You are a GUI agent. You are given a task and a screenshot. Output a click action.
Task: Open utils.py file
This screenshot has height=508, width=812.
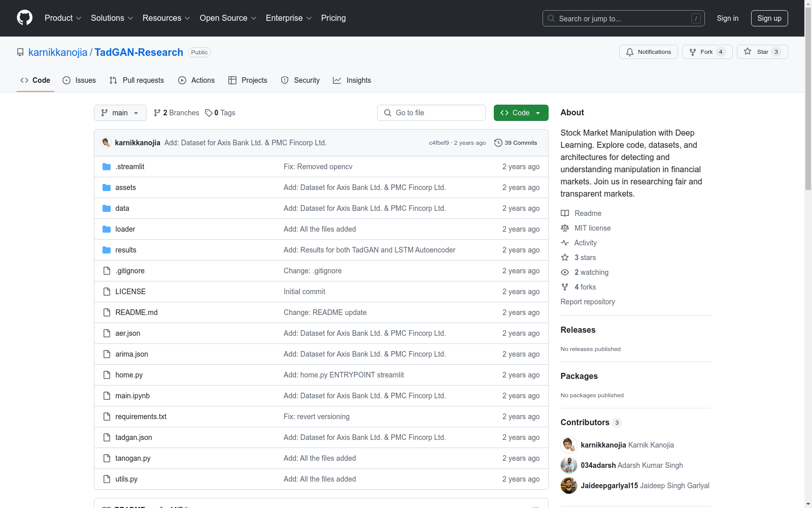(126, 479)
